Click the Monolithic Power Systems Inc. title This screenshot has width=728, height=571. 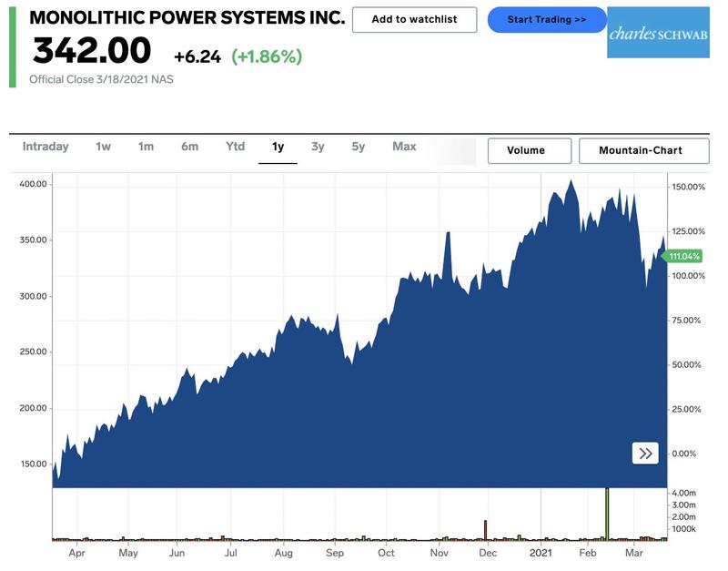(187, 17)
